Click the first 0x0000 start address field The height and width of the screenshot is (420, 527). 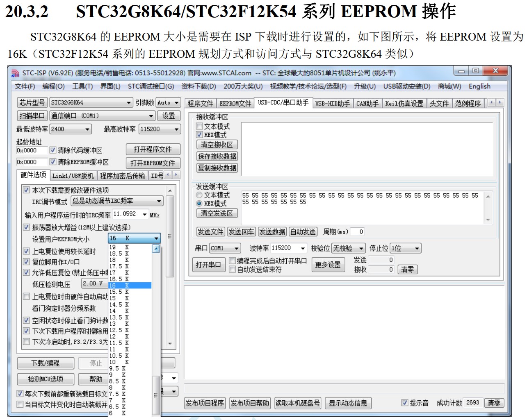pos(32,150)
